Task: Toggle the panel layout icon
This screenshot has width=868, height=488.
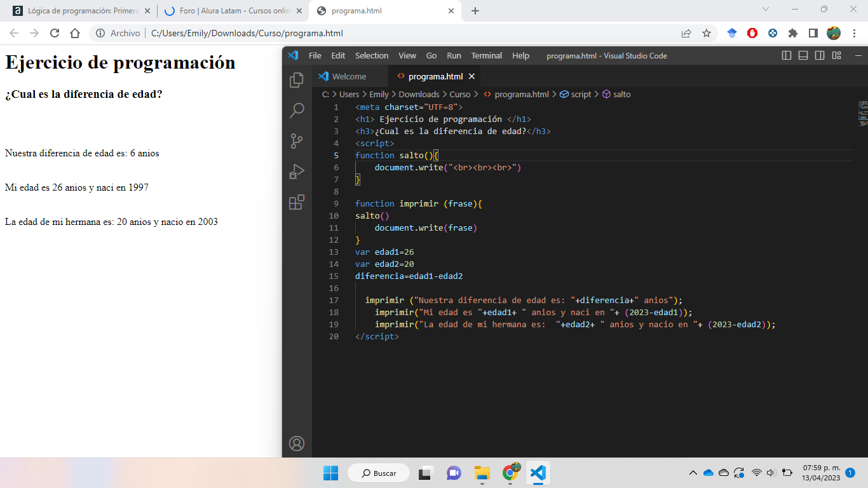Action: 803,55
